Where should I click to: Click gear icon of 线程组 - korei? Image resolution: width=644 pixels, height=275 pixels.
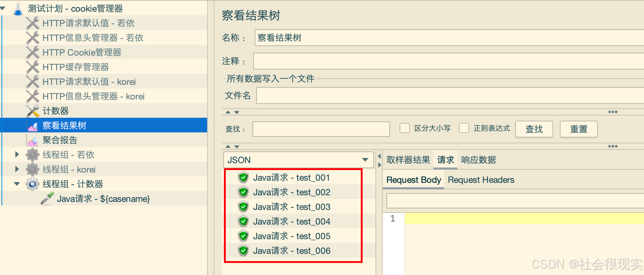33,169
